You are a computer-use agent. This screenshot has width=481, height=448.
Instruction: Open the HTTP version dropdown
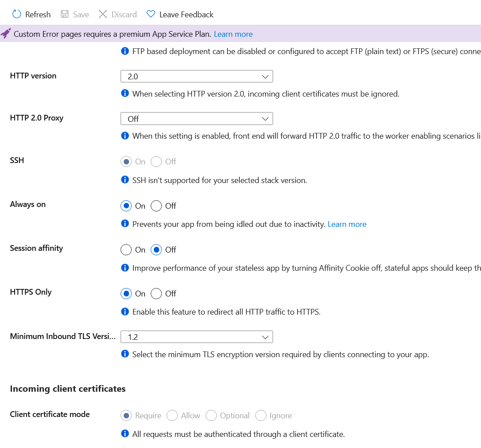197,76
